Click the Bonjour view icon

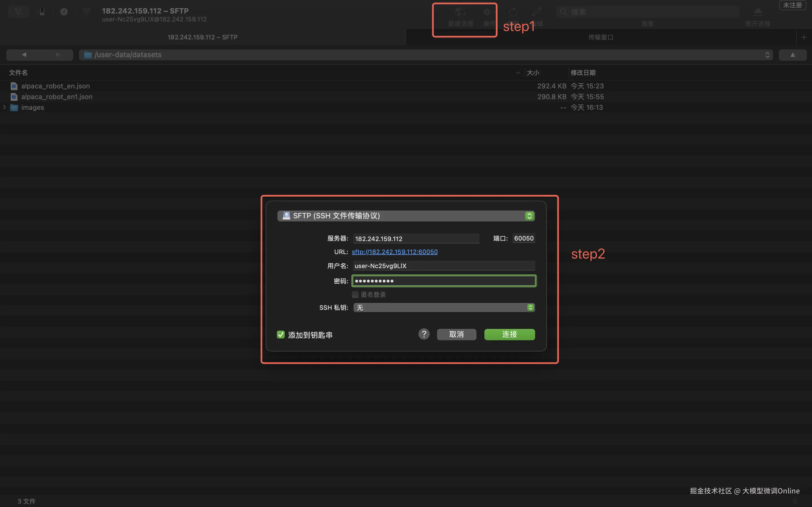point(87,12)
